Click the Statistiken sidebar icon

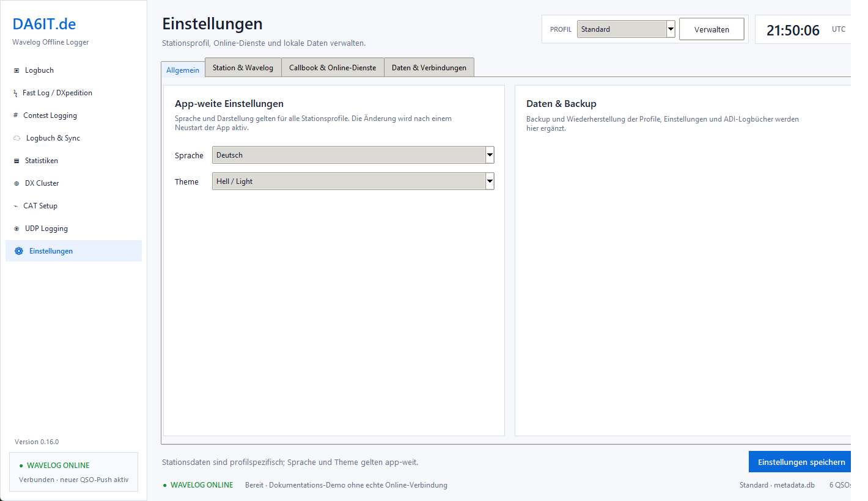click(x=17, y=161)
